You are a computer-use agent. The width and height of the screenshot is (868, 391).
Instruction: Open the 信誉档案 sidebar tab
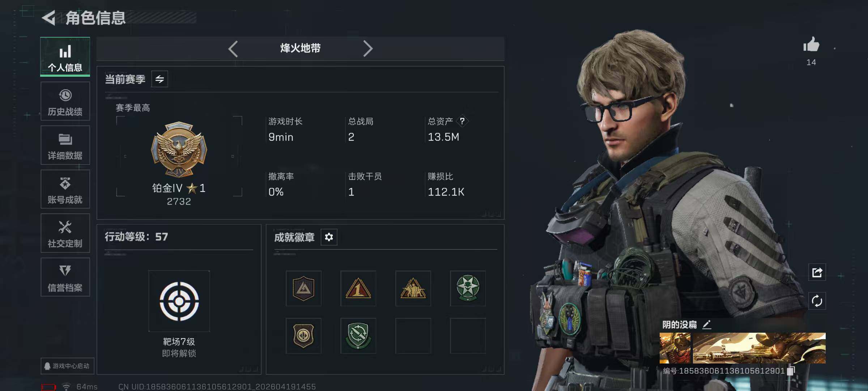[x=65, y=277]
